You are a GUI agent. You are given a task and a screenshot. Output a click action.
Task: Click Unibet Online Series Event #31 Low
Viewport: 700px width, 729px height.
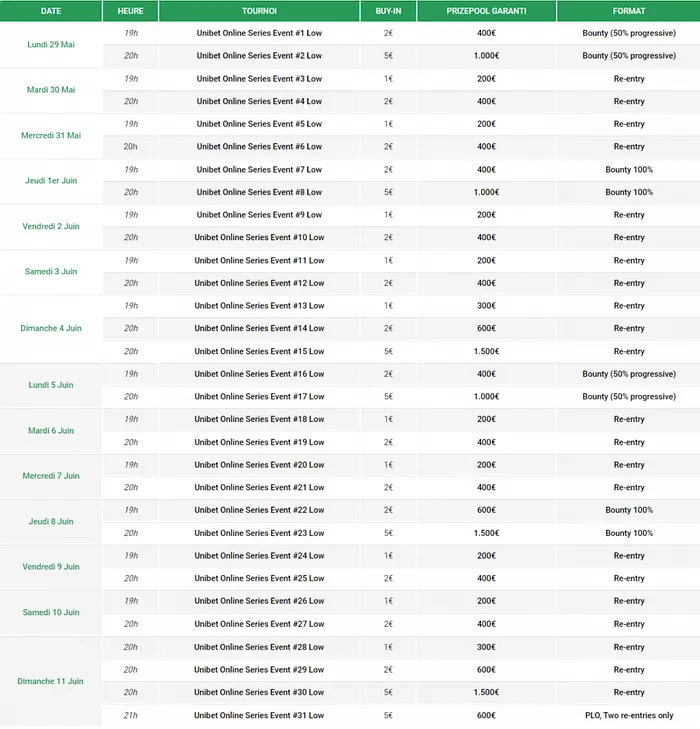coord(259,715)
